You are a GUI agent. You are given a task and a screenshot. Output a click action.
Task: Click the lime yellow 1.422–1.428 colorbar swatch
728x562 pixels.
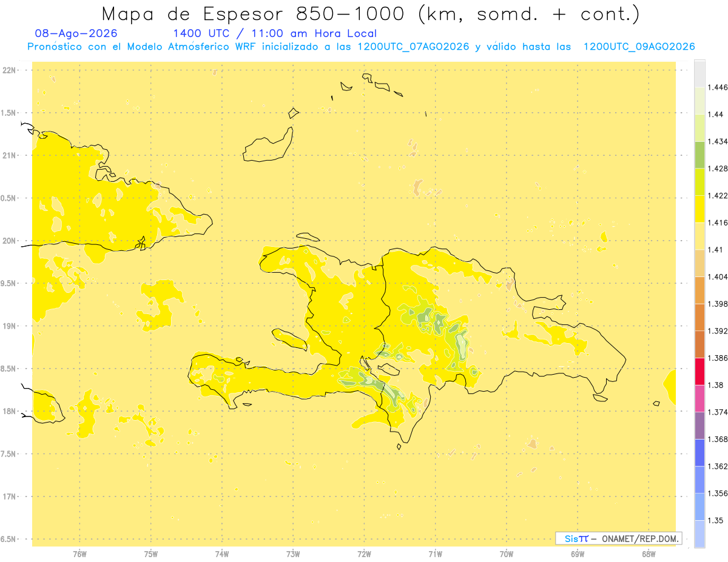pos(699,182)
